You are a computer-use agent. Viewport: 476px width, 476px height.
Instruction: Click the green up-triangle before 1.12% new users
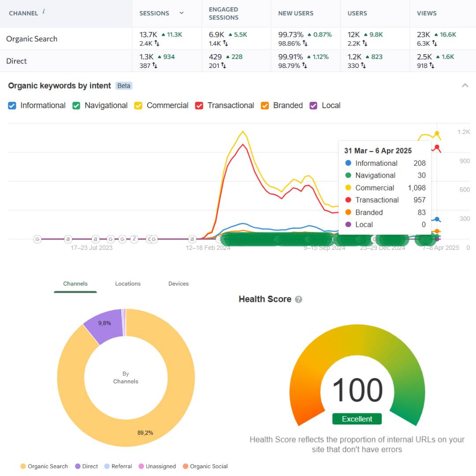309,57
